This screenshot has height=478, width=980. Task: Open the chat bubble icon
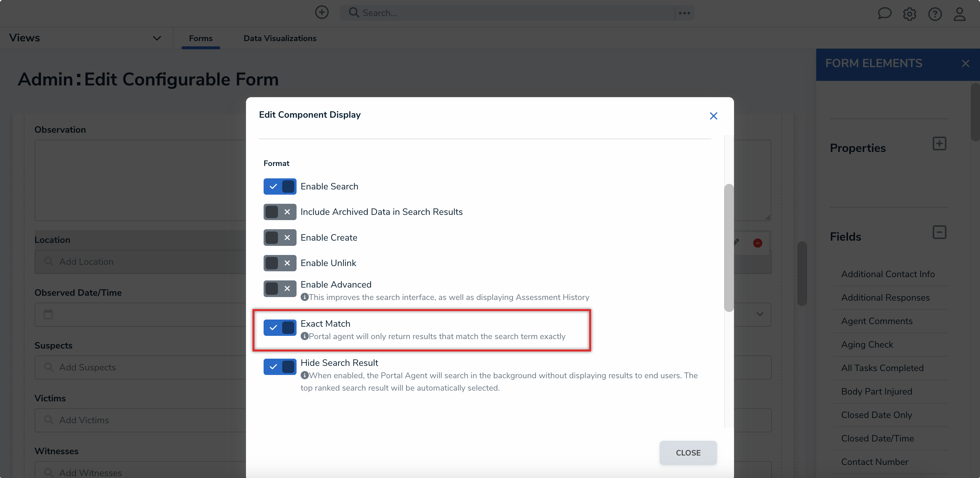pos(884,14)
